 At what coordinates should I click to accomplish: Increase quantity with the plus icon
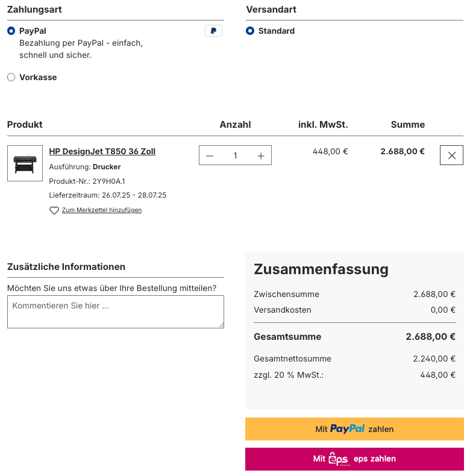coord(261,155)
